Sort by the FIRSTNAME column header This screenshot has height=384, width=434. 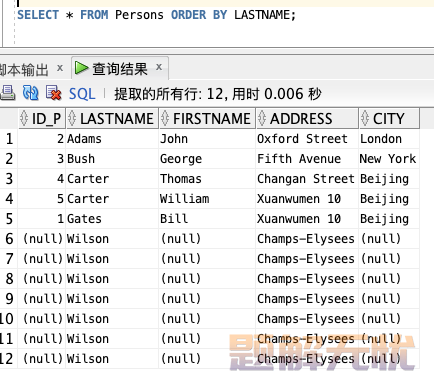[x=207, y=119]
